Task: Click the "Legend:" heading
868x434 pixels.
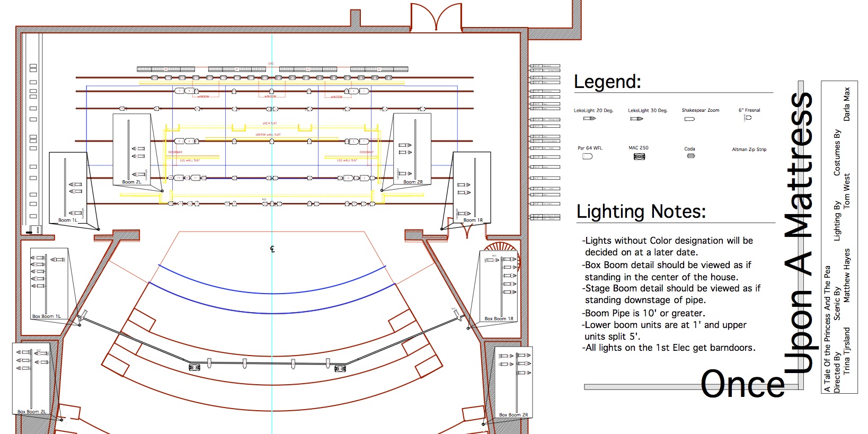Action: click(607, 82)
